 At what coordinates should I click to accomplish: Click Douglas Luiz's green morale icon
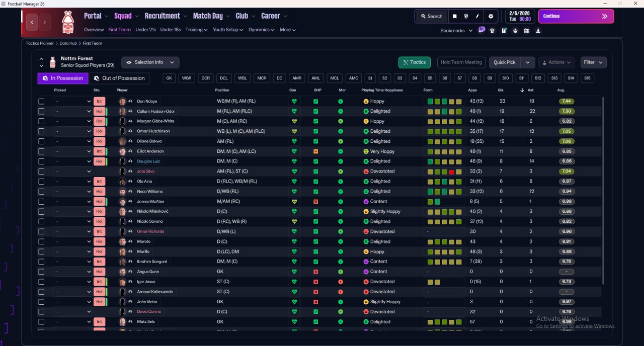point(341,161)
